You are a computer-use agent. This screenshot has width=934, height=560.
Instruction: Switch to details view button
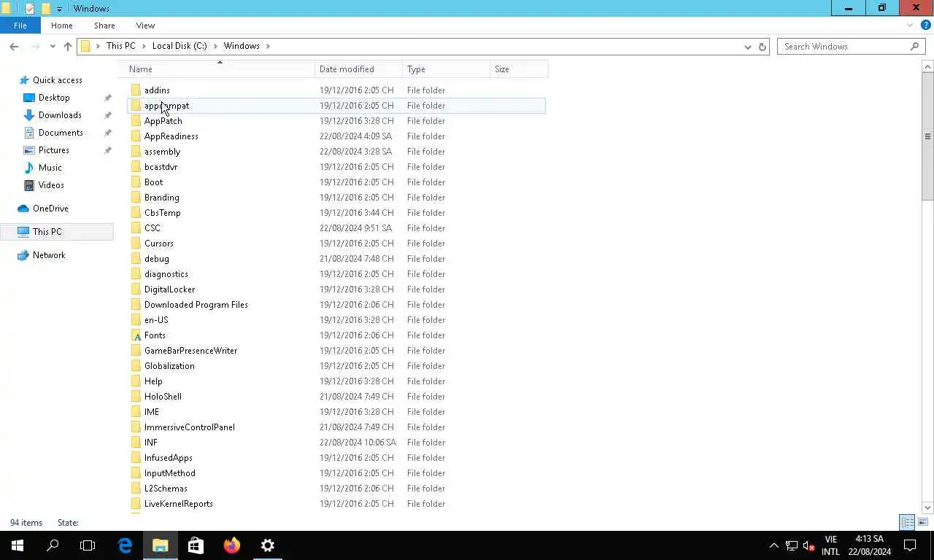point(907,522)
